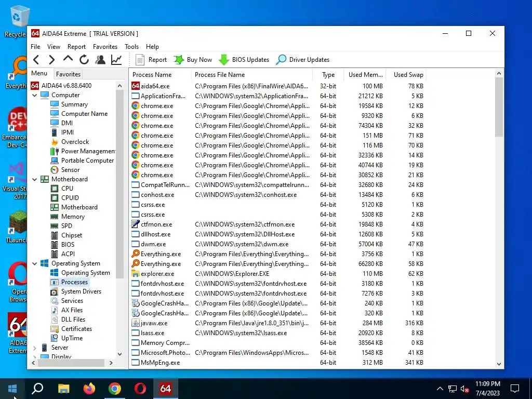Sort by Used Swap column header
532x399 pixels.
point(405,75)
